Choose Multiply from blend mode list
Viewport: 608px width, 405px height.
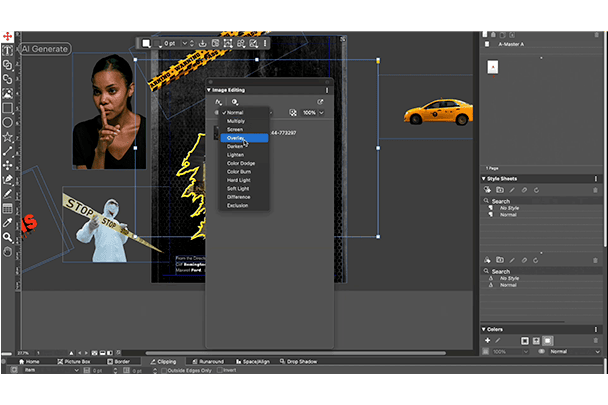(x=236, y=121)
